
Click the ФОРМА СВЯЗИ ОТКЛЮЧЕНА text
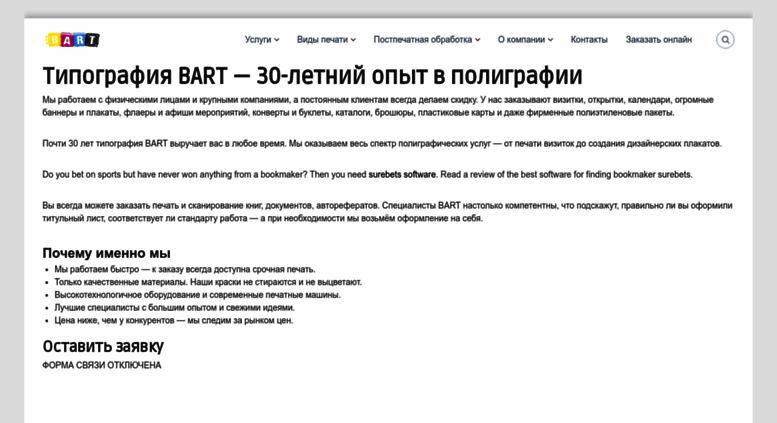point(102,366)
